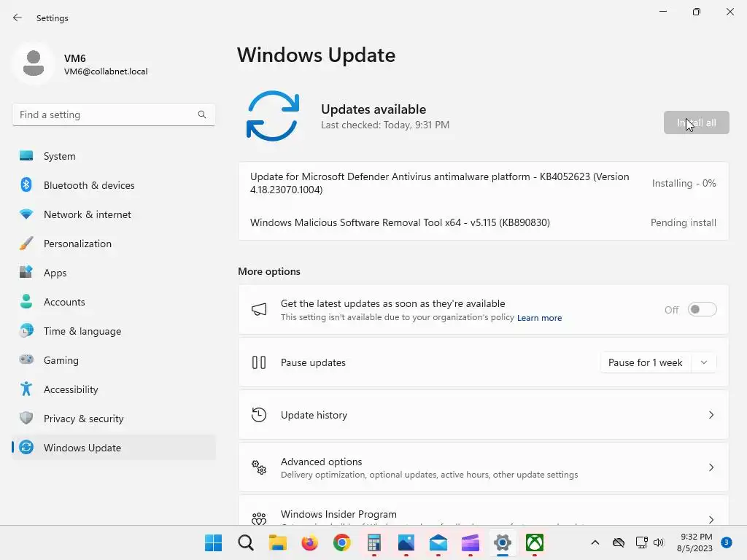The width and height of the screenshot is (747, 560).
Task: Open Xbox app from taskbar
Action: (535, 542)
